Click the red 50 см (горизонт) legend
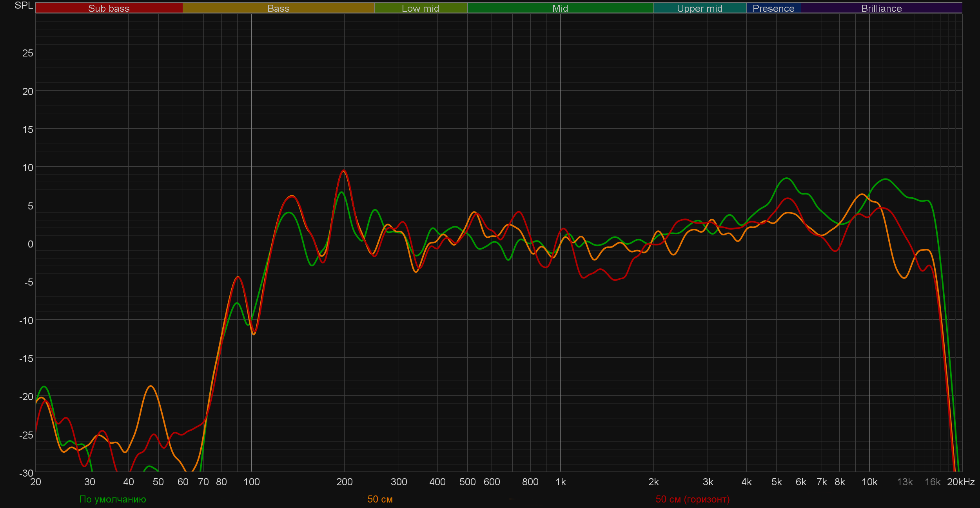980x508 pixels. (x=692, y=499)
